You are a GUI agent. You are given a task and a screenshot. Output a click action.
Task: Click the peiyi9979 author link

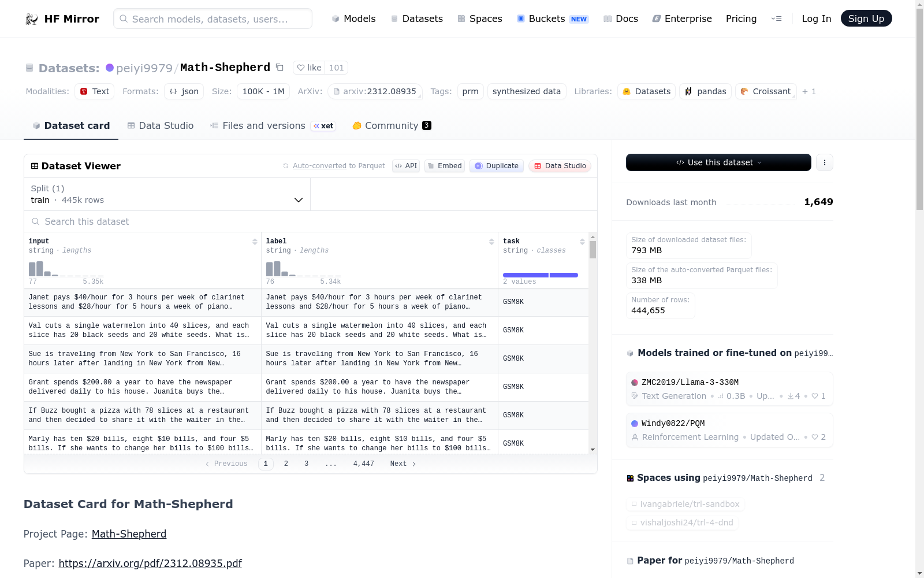point(144,68)
